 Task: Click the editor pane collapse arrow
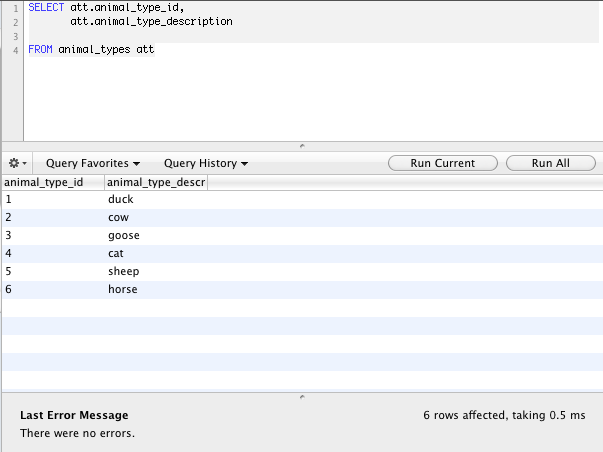(x=302, y=146)
